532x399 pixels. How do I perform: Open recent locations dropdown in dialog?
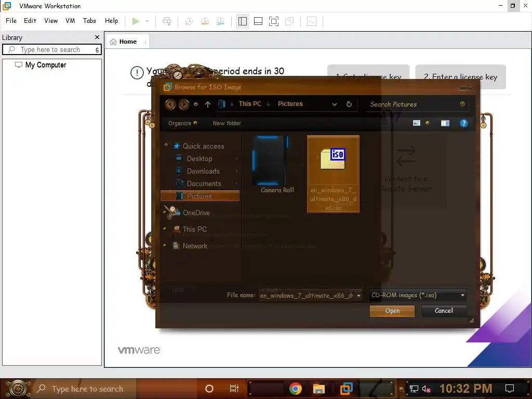(x=196, y=104)
